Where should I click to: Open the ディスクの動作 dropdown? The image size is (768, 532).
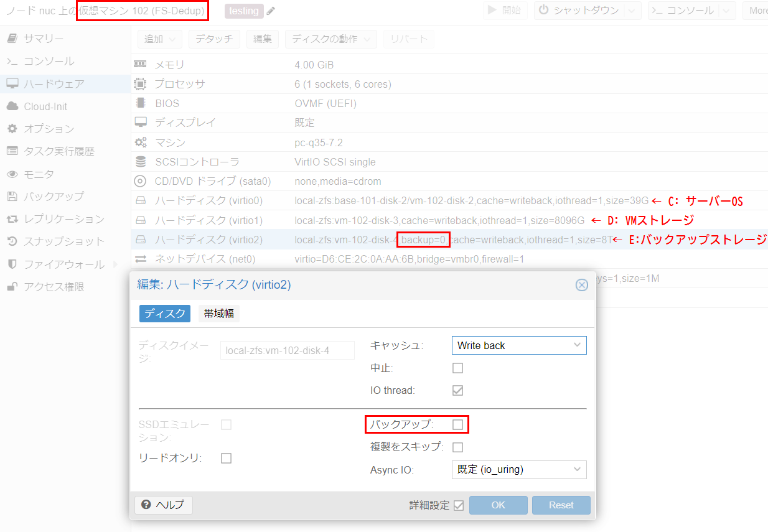pos(331,39)
